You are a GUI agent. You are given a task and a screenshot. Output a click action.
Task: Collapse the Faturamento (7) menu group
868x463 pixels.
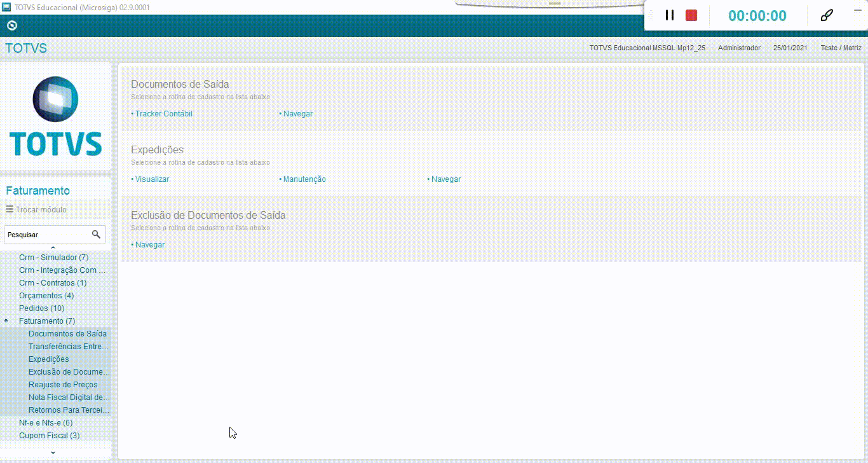click(47, 321)
